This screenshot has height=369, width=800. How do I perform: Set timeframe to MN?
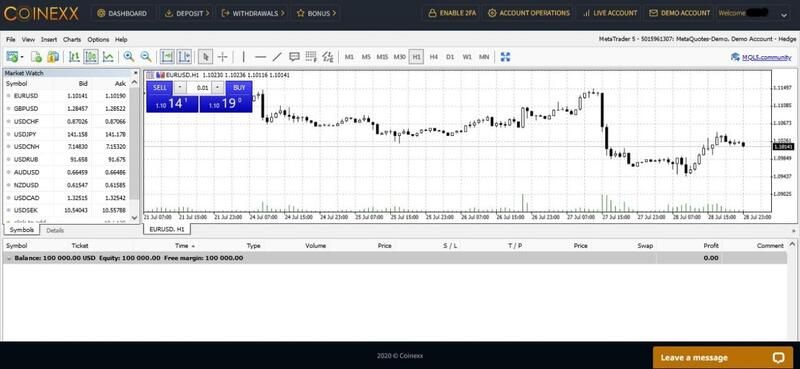click(x=484, y=57)
